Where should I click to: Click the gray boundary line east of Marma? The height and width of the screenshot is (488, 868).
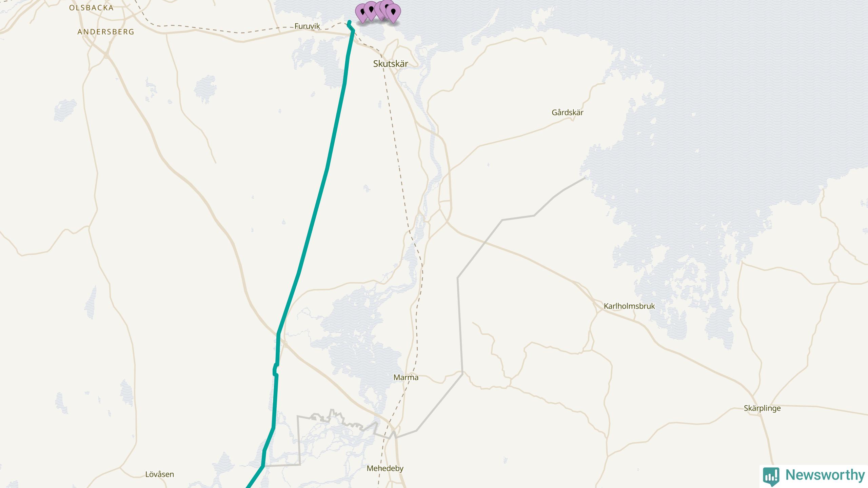pyautogui.click(x=460, y=325)
